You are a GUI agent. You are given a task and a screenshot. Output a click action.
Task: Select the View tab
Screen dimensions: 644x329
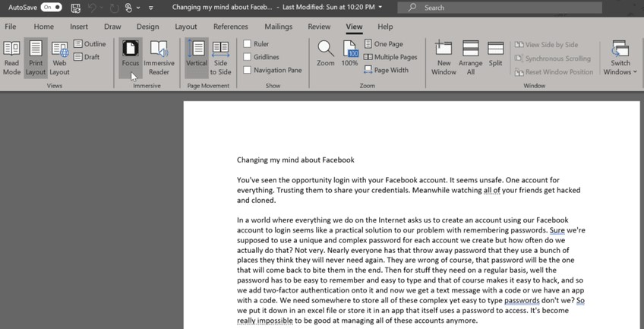click(x=354, y=27)
